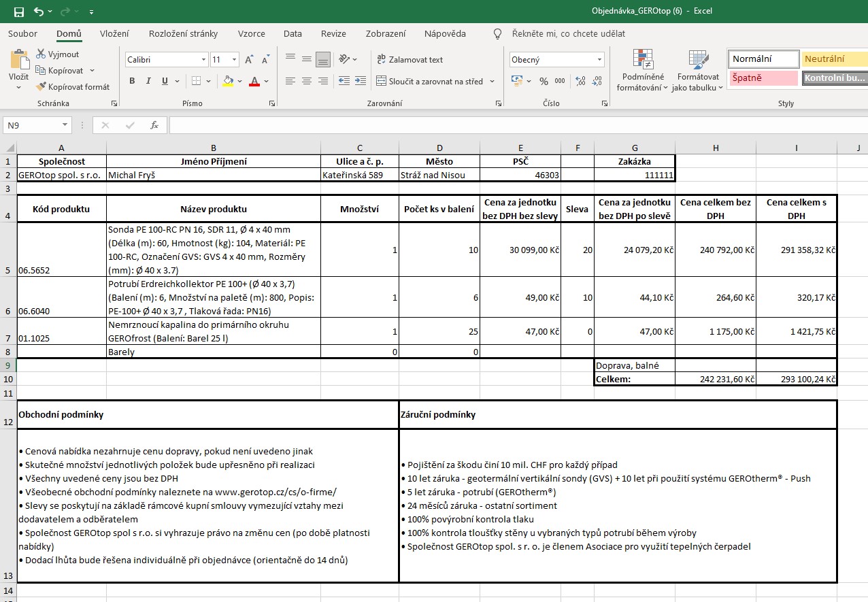Apply the Normální cell style
868x602 pixels.
click(763, 59)
